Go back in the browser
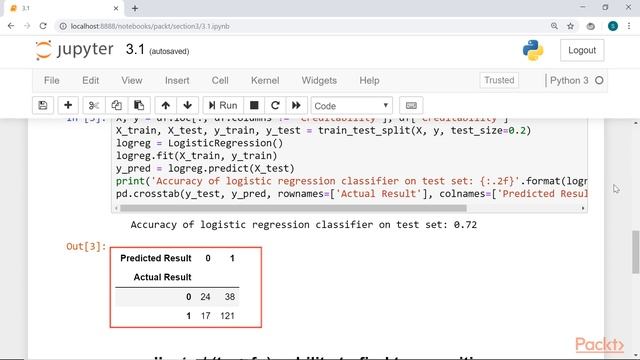This screenshot has height=360, width=640. pos(11,26)
